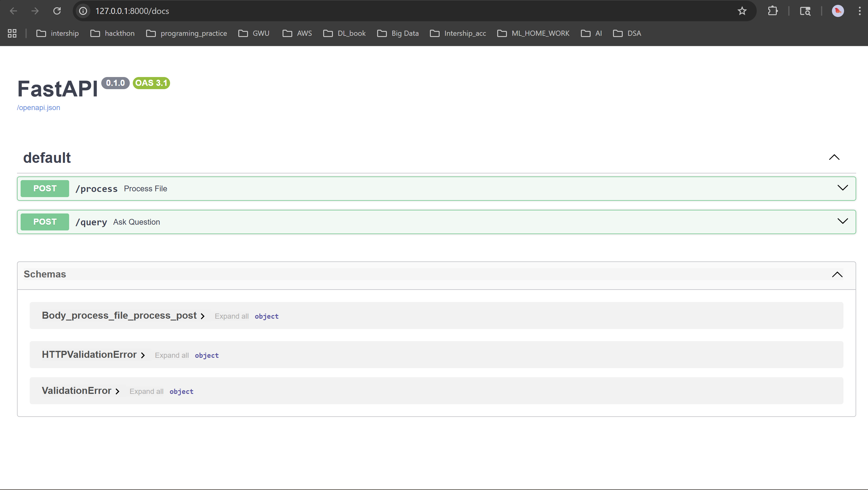Click the browser reload page icon
Viewport: 868px width, 490px height.
[x=57, y=11]
